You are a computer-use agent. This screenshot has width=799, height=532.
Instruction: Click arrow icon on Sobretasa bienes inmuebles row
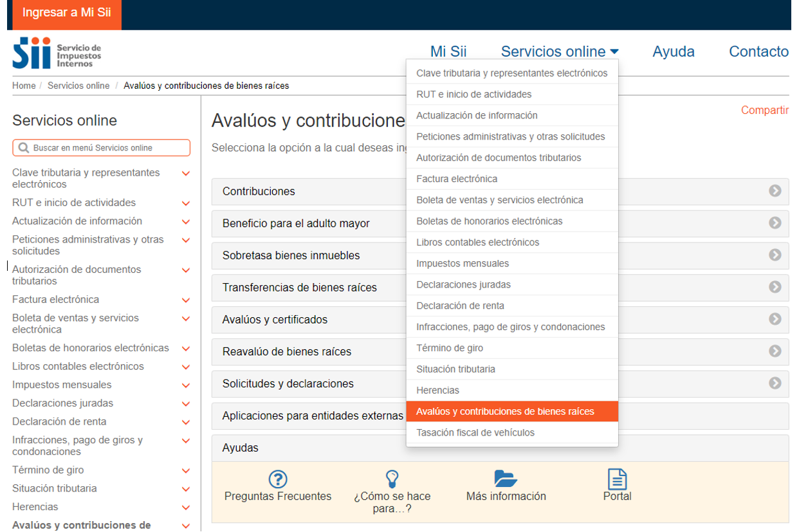775,255
